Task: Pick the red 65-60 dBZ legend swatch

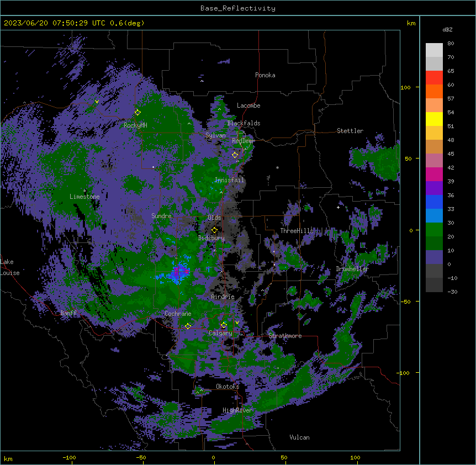Action: point(434,77)
